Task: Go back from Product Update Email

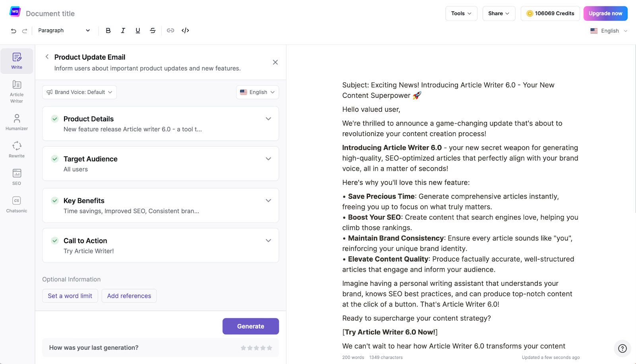Action: pos(47,57)
